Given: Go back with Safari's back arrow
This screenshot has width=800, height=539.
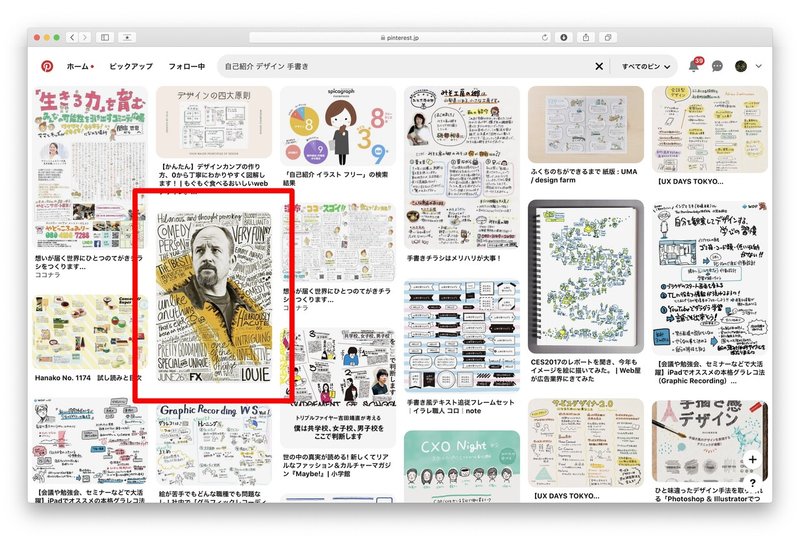Looking at the screenshot, I should point(72,37).
